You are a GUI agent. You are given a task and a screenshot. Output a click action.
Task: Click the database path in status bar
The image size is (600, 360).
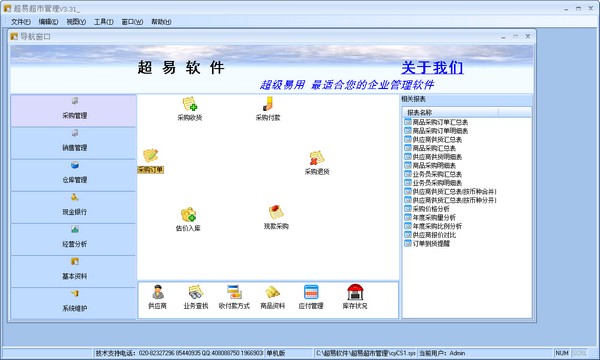coord(365,353)
